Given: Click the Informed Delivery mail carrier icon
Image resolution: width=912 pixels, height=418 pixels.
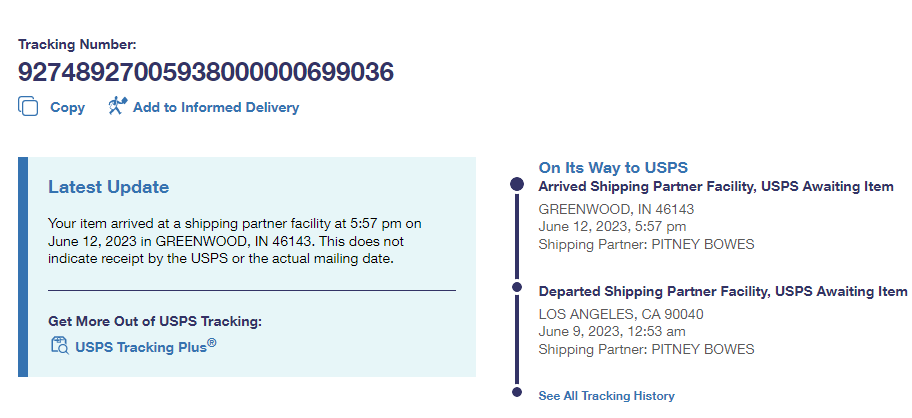Looking at the screenshot, I should (x=117, y=106).
